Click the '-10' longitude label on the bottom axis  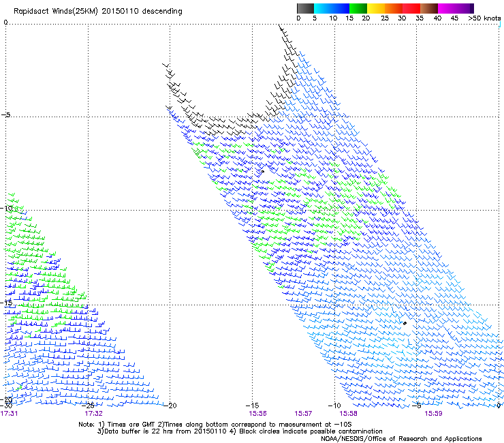tap(334, 406)
